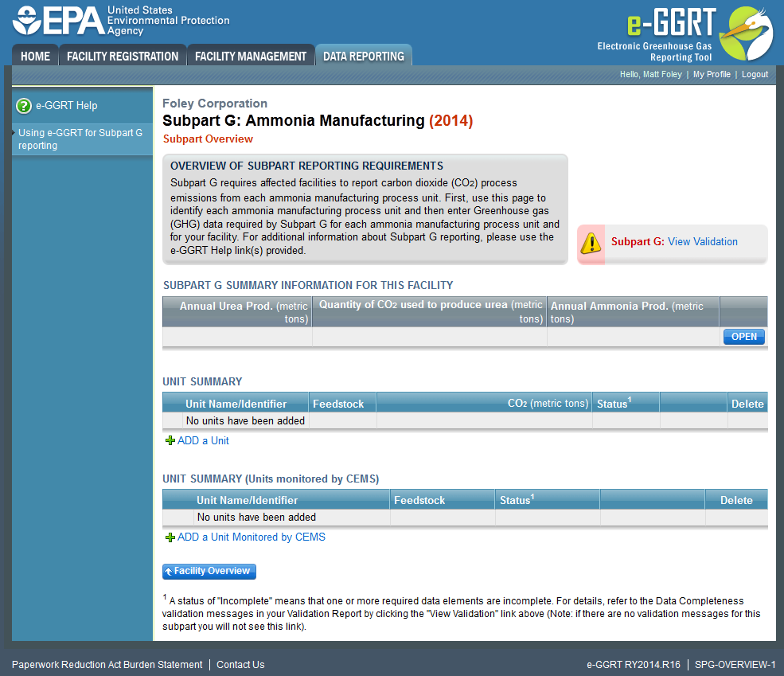This screenshot has width=784, height=676.
Task: Click the yellow validation warning icon
Action: tap(591, 244)
